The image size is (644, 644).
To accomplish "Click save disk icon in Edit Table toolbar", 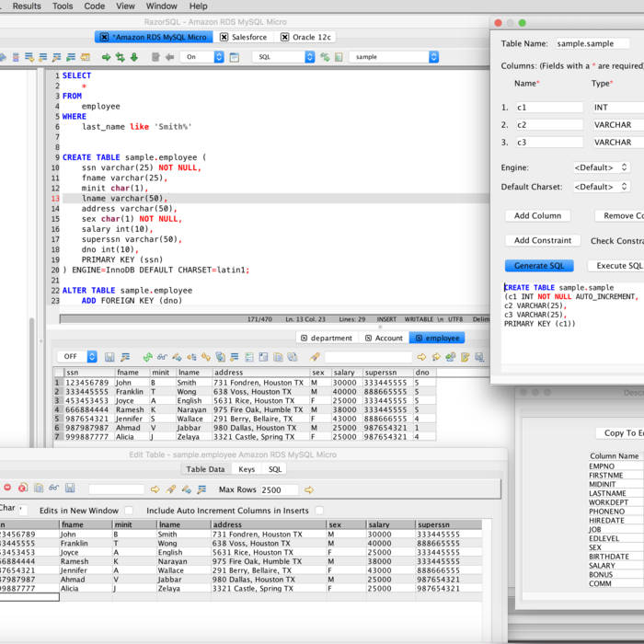I will pyautogui.click(x=70, y=488).
